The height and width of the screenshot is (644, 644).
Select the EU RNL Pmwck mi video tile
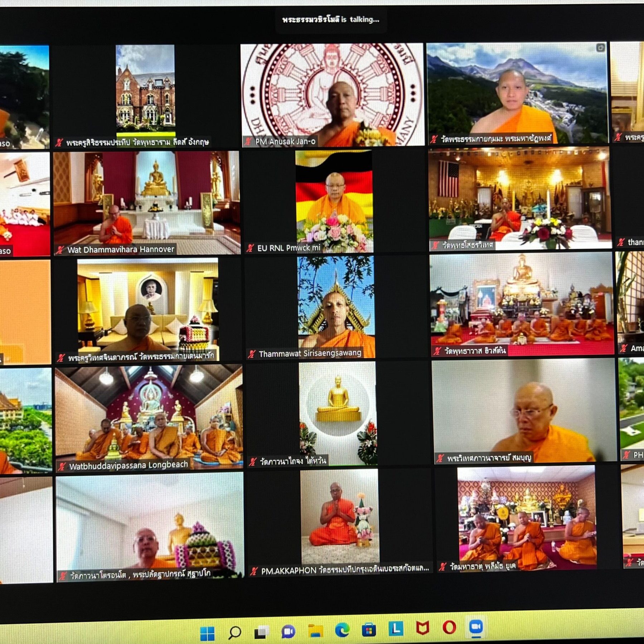coord(334,200)
